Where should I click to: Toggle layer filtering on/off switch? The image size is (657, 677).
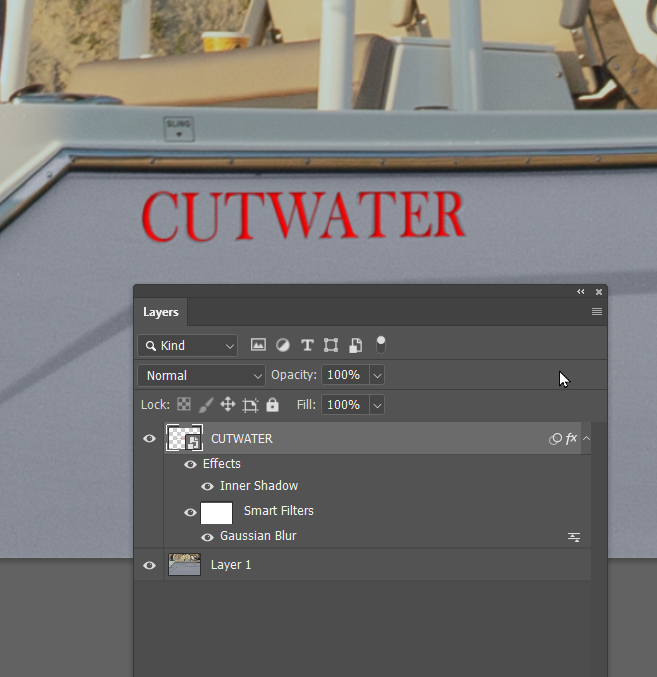tap(381, 345)
